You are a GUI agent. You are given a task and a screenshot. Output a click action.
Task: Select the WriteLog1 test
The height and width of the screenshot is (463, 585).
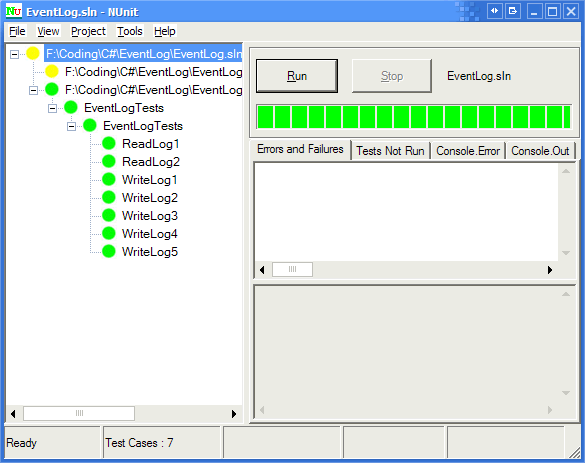pos(150,180)
